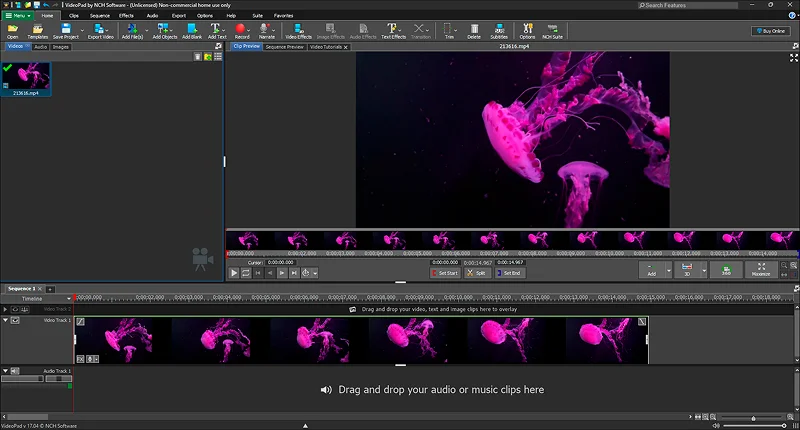Click the Split button
The height and width of the screenshot is (430, 800).
477,273
